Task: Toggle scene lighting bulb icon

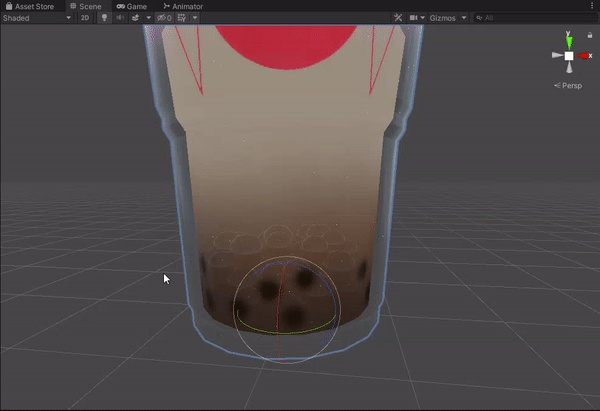Action: [104, 18]
